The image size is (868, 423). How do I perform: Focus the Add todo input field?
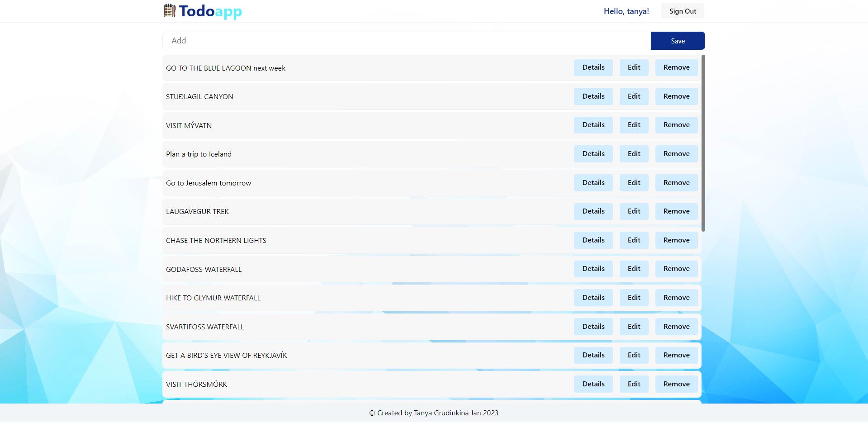tap(406, 41)
